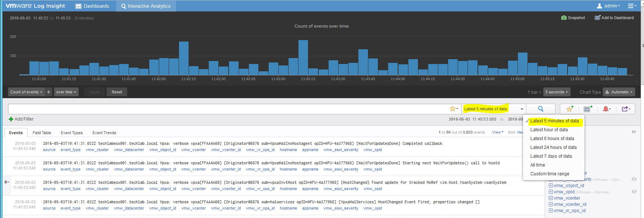Toggle eye icon for the vmw_opid field

click(634, 192)
